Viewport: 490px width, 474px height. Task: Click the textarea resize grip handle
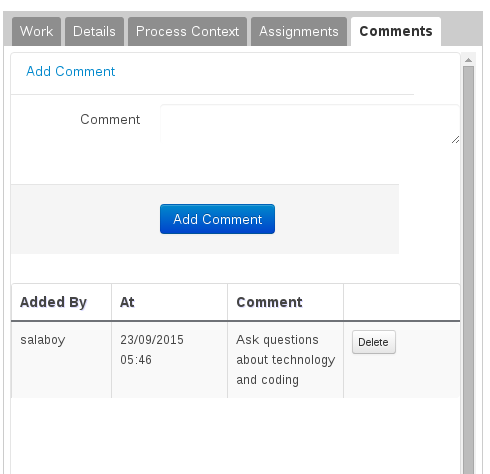tap(455, 140)
